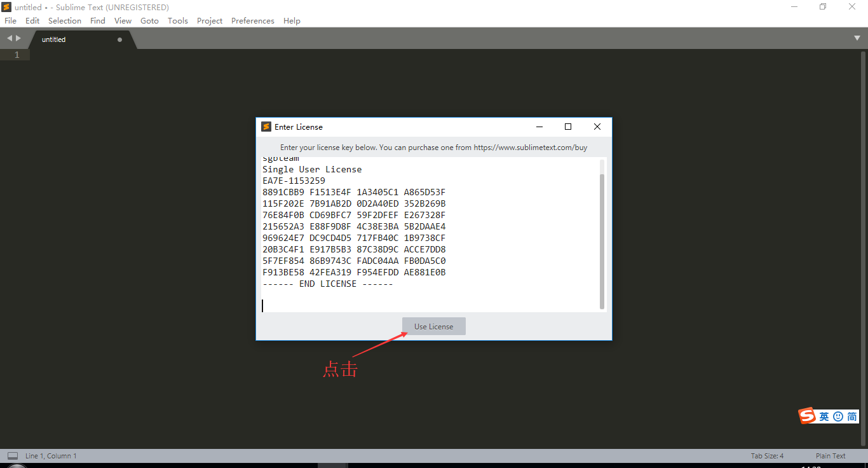Image resolution: width=868 pixels, height=468 pixels.
Task: Click the previous tab arrow
Action: pos(10,38)
